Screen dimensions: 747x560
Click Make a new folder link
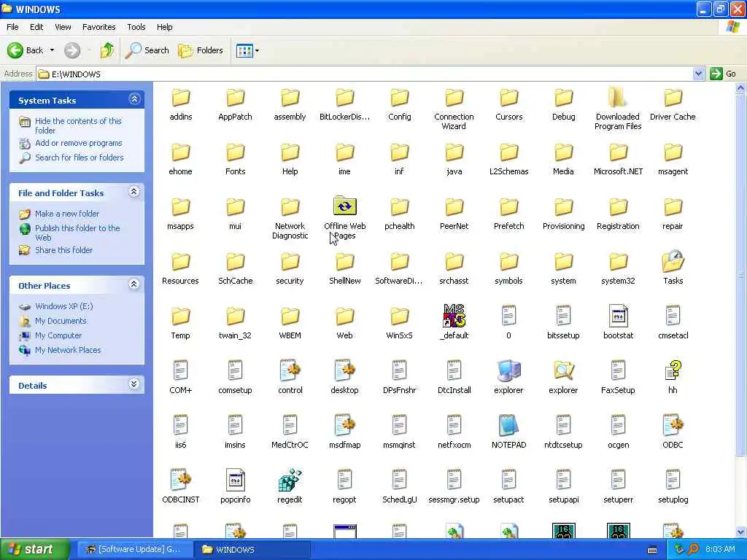tap(67, 214)
